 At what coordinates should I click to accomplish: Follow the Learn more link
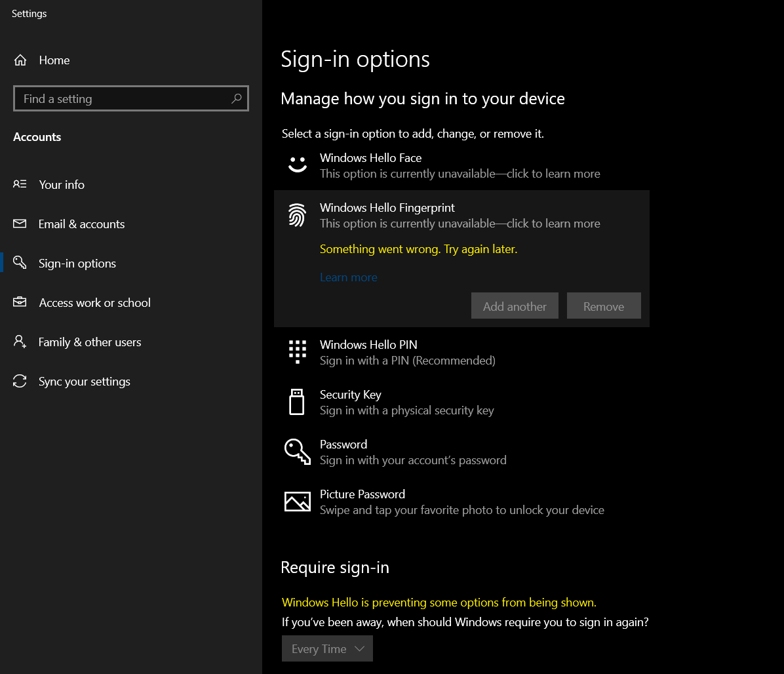click(x=349, y=277)
